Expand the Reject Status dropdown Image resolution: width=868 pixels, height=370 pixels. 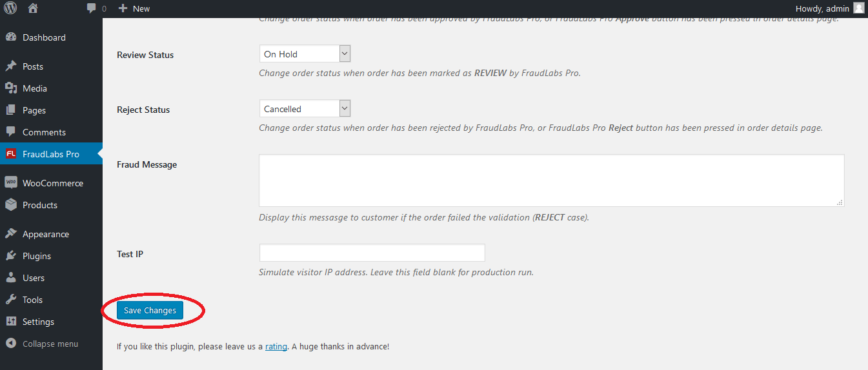[x=305, y=108]
